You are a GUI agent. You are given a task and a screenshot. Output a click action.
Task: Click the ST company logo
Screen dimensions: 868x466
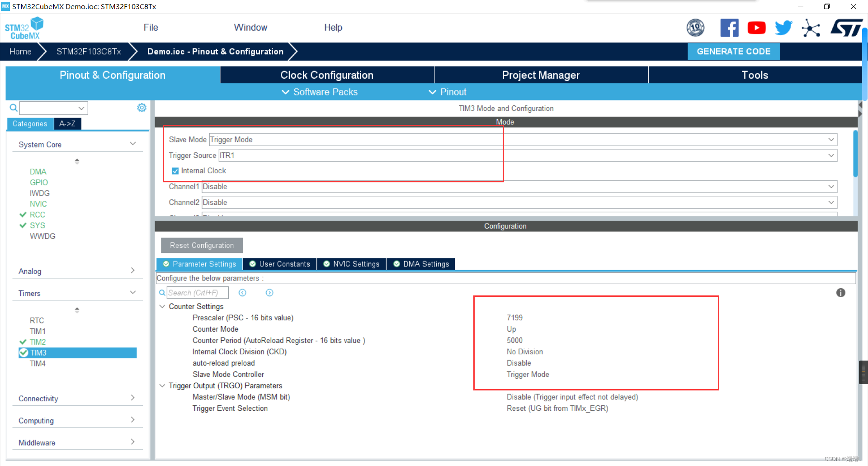click(846, 28)
